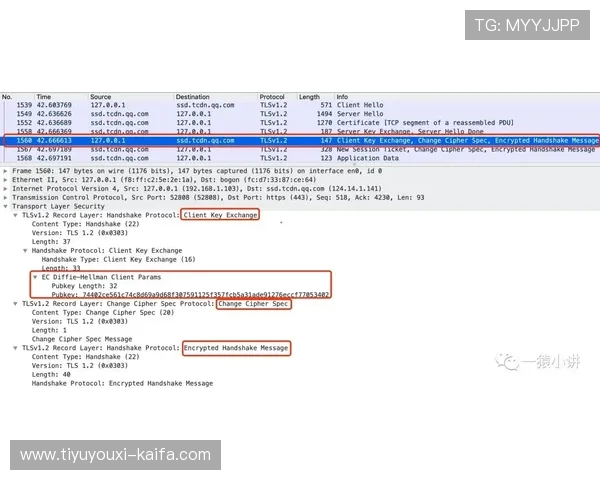Collapse EC Diffie-Hellman Client Params
Image resolution: width=600 pixels, height=480 pixels.
click(36, 276)
